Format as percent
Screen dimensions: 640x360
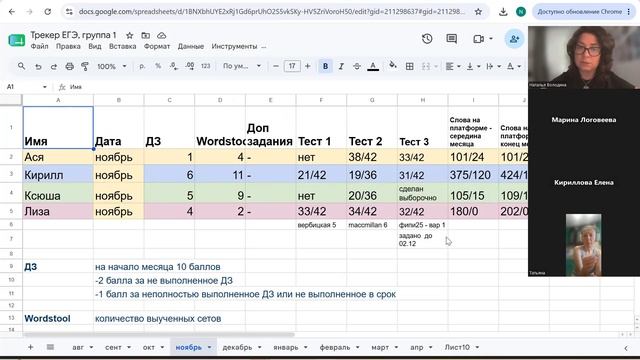coord(158,66)
